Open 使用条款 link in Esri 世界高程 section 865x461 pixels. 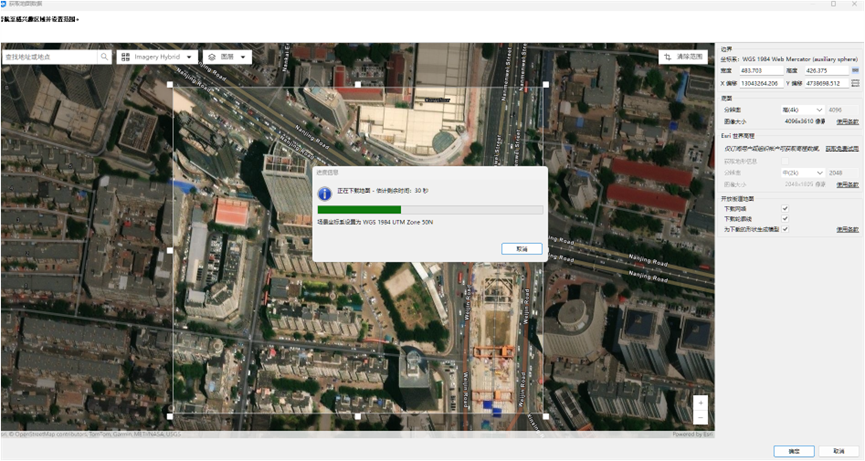point(847,185)
